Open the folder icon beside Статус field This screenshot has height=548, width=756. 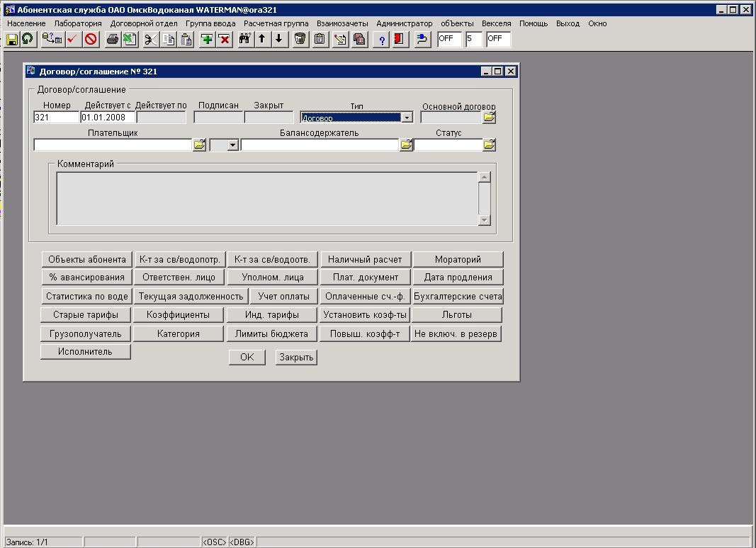click(490, 144)
